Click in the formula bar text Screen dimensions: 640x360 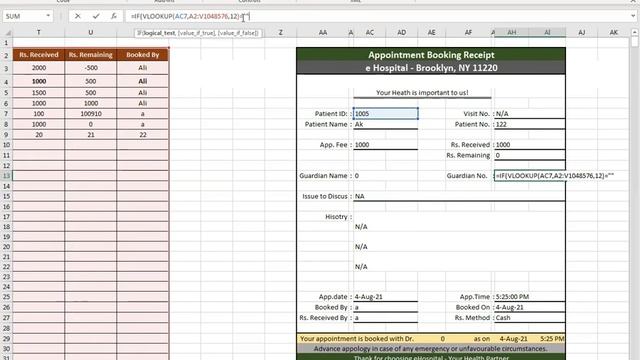pyautogui.click(x=378, y=16)
